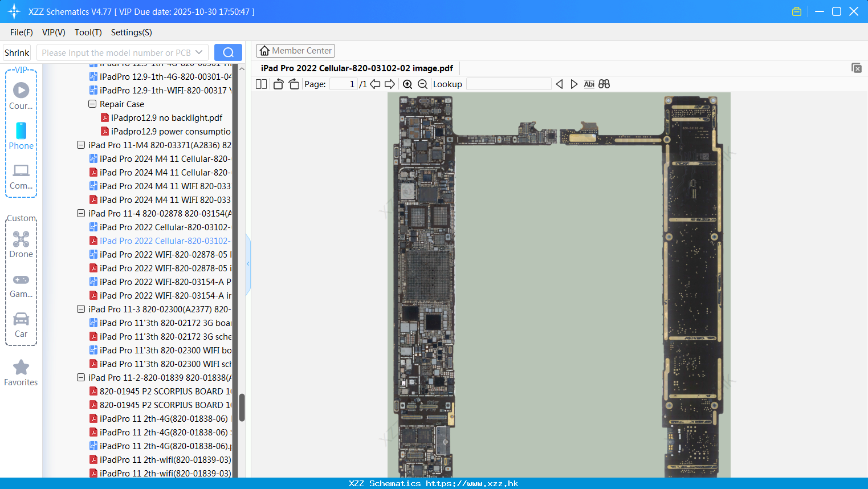Open Member Center
The image size is (868, 489).
pyautogui.click(x=295, y=51)
